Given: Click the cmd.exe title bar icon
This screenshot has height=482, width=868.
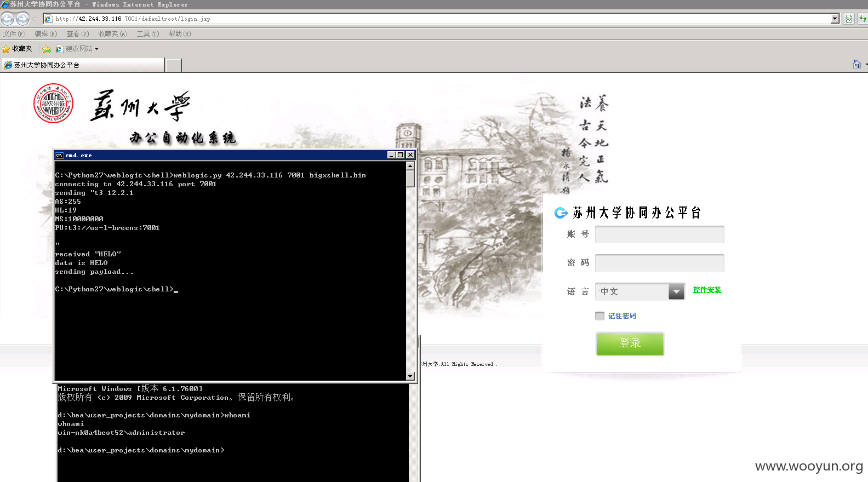Looking at the screenshot, I should (59, 155).
